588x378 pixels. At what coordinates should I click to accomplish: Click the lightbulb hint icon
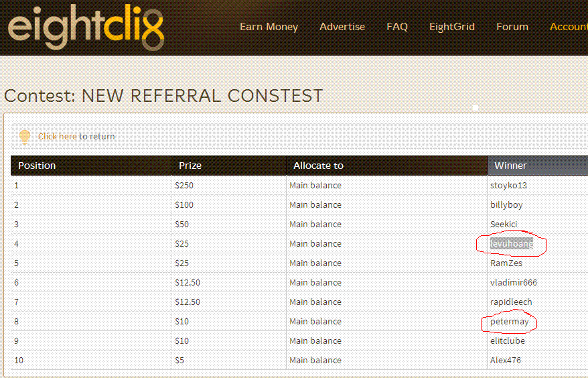[25, 137]
